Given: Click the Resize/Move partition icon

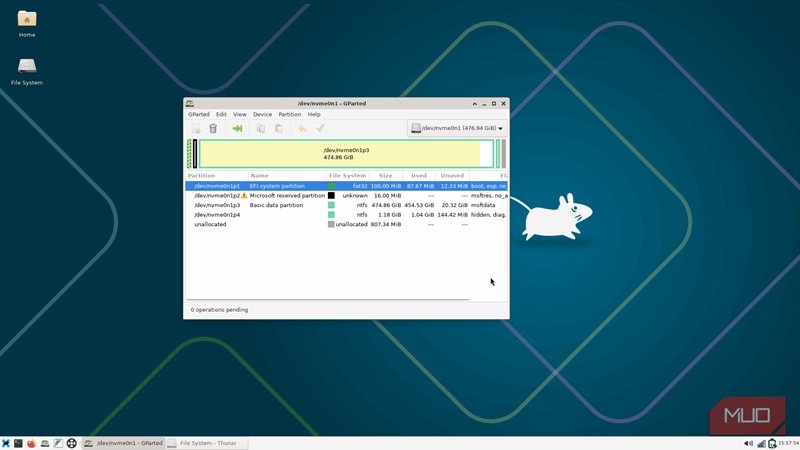Looking at the screenshot, I should (237, 128).
